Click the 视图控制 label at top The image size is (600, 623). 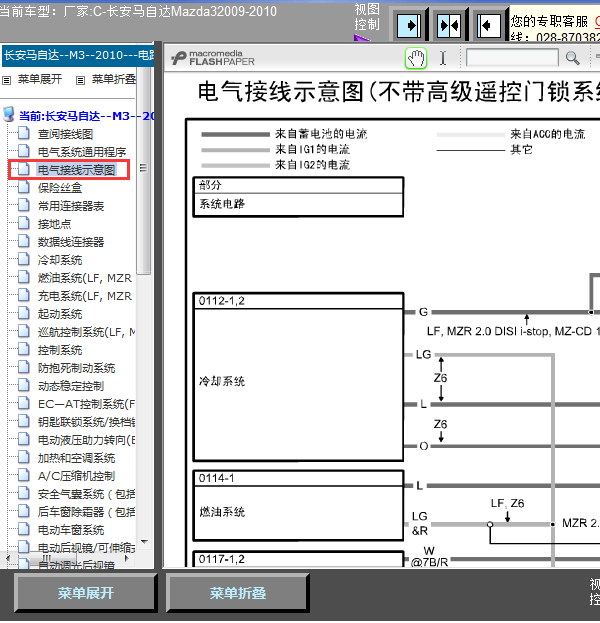click(x=367, y=17)
